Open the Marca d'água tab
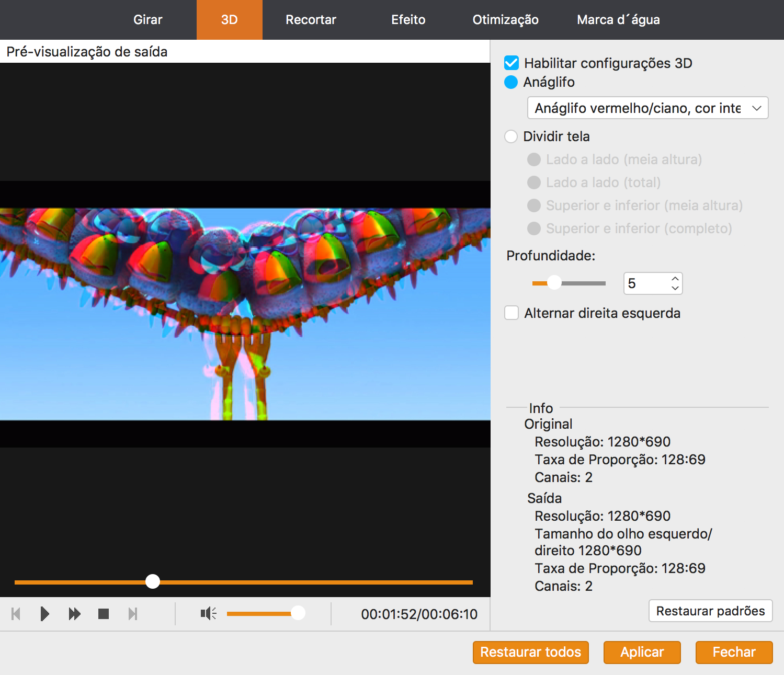The height and width of the screenshot is (675, 784). (x=618, y=20)
